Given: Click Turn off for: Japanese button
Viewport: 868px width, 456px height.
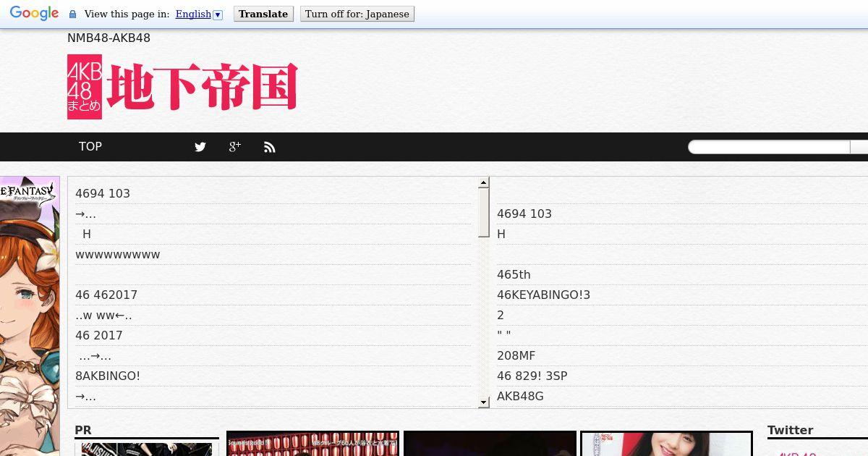Looking at the screenshot, I should (357, 14).
